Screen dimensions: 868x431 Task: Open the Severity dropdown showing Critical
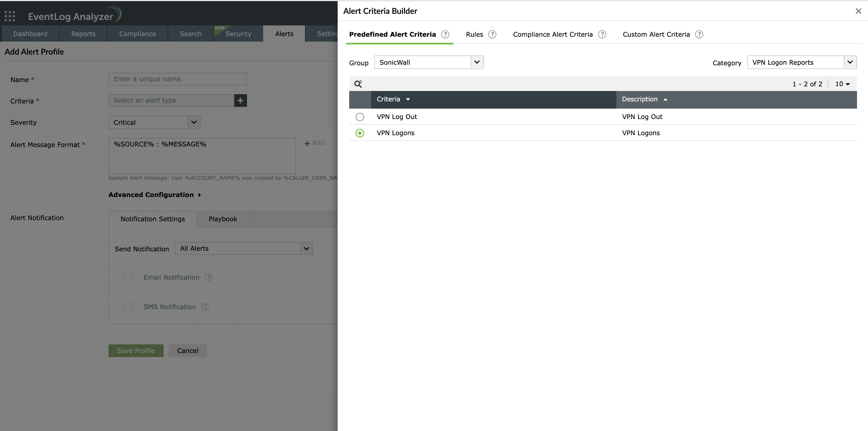click(x=154, y=122)
